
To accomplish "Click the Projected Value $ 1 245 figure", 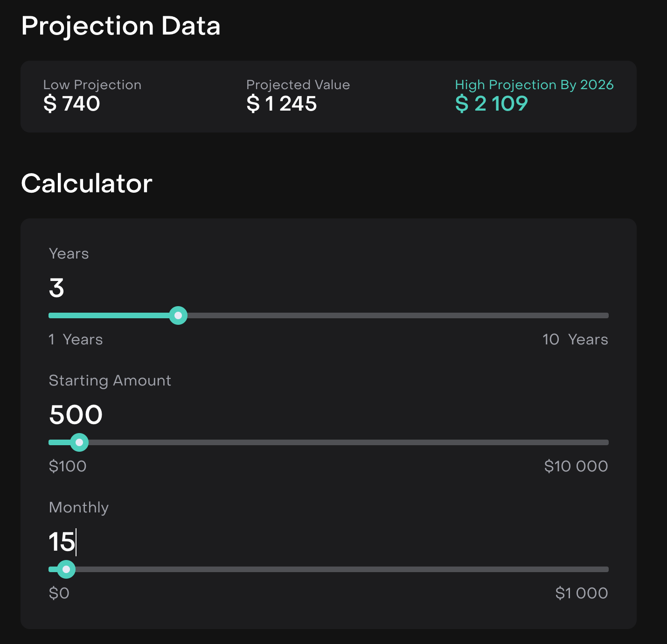I will point(282,104).
